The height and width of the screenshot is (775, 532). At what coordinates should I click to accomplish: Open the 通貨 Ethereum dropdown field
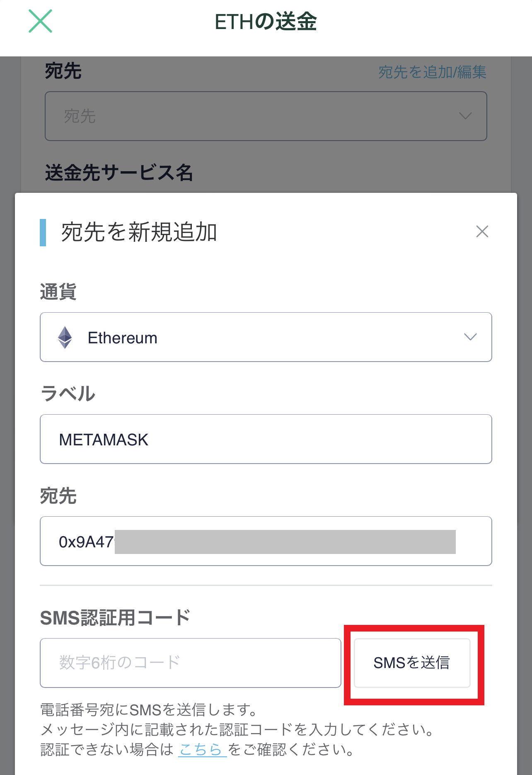click(x=266, y=337)
